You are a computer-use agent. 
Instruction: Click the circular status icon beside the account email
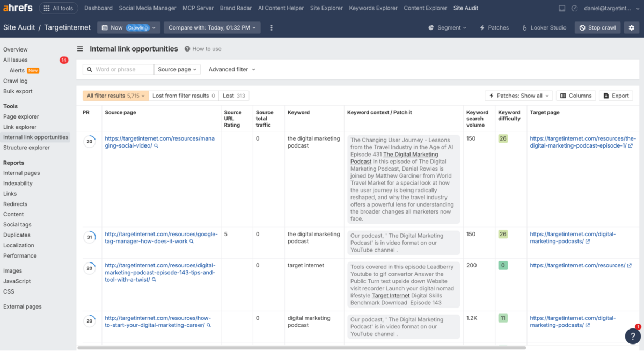tap(574, 8)
